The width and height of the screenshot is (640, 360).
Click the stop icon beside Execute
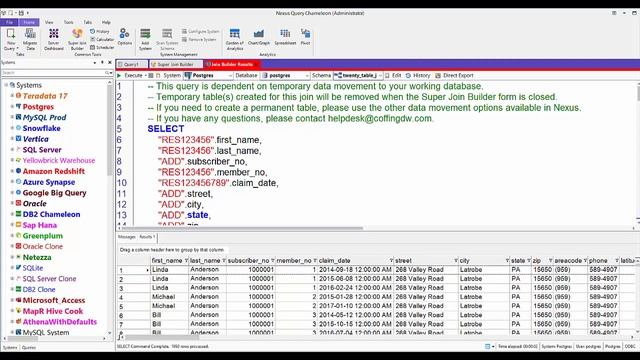pyautogui.click(x=151, y=76)
